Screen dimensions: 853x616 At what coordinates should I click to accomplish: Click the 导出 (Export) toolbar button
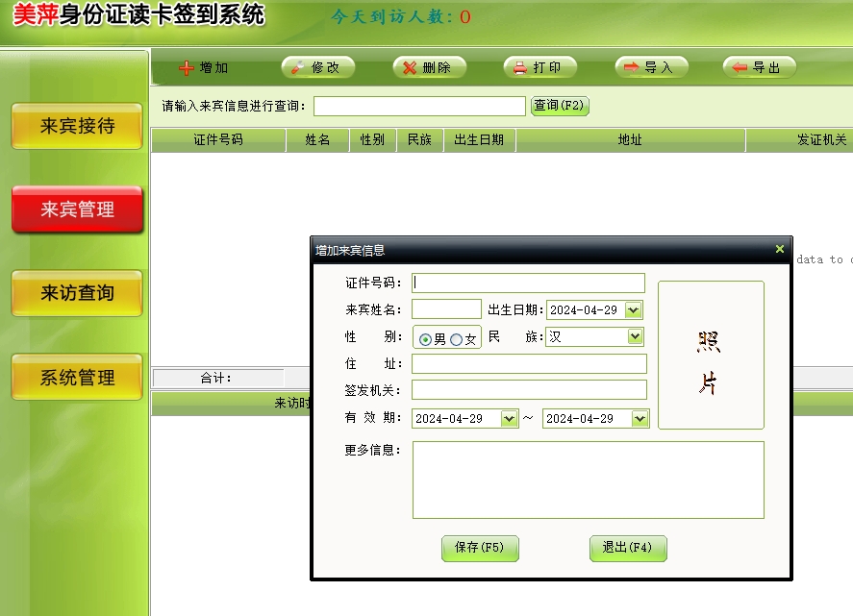pos(760,67)
